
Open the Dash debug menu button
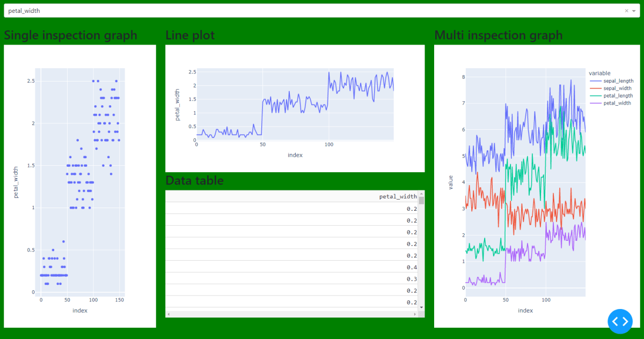pos(620,321)
